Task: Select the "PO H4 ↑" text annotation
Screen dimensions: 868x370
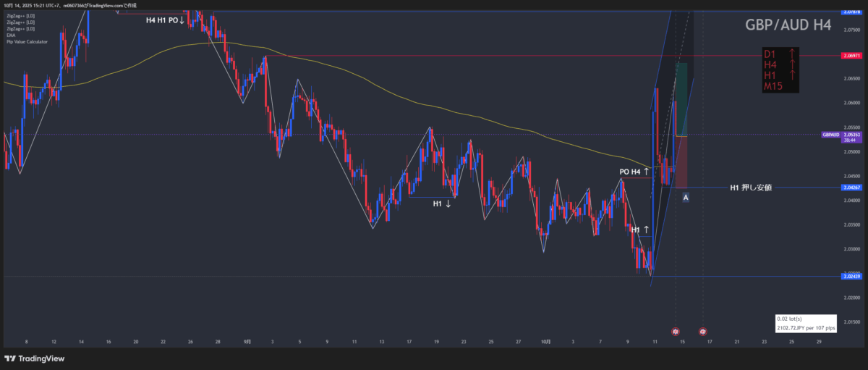Action: tap(634, 172)
